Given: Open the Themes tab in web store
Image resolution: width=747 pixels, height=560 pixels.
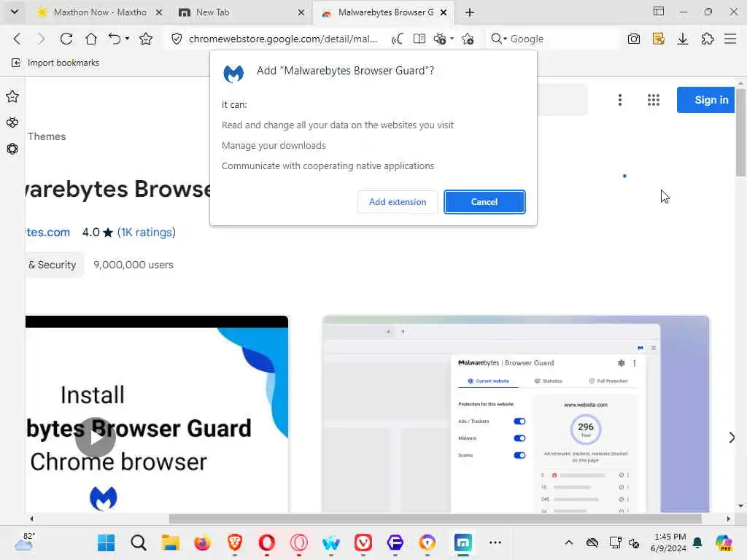Looking at the screenshot, I should tap(47, 136).
